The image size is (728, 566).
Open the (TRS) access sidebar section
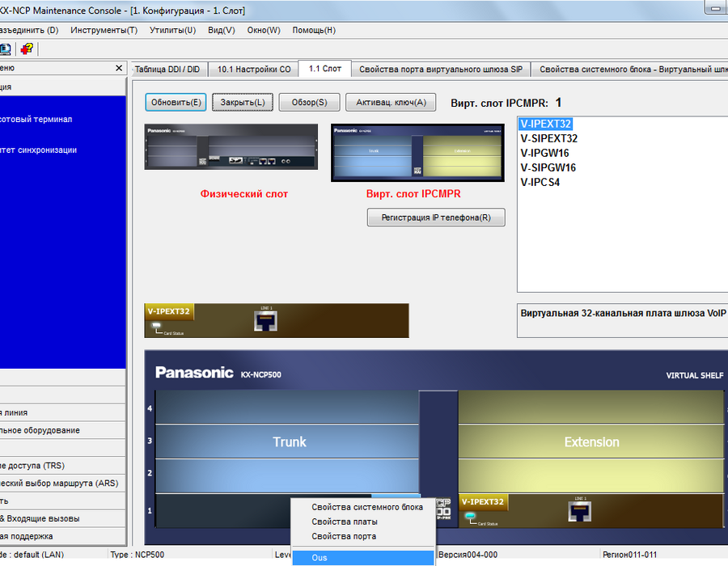tap(62, 465)
